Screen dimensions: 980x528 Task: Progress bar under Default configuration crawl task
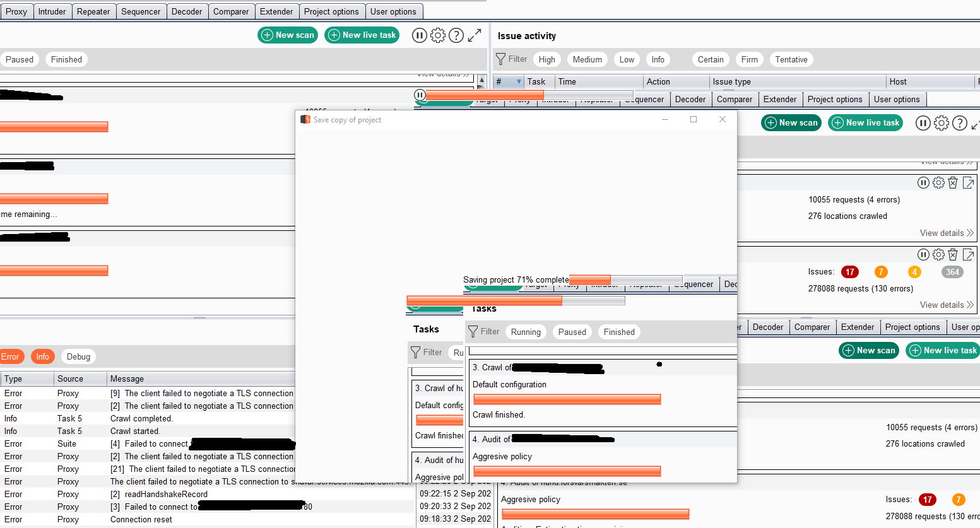(x=567, y=399)
